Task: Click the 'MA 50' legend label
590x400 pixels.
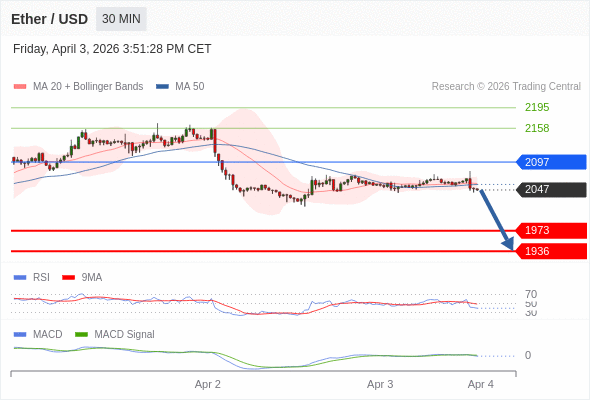Action: pos(190,87)
